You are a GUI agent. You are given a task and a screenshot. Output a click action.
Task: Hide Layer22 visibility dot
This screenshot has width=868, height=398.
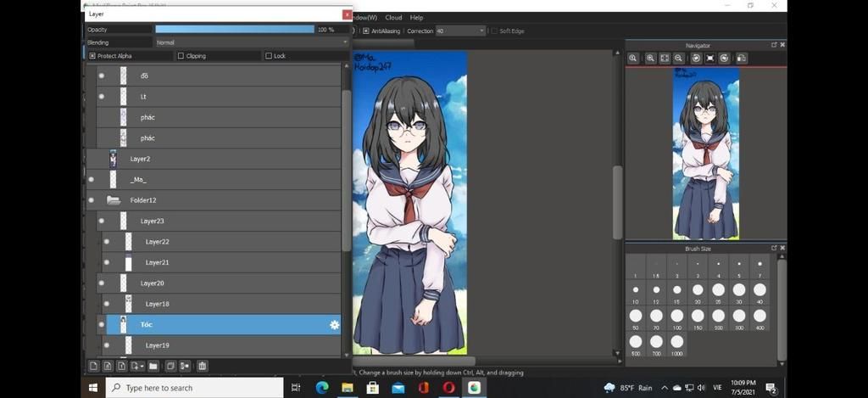coord(106,242)
